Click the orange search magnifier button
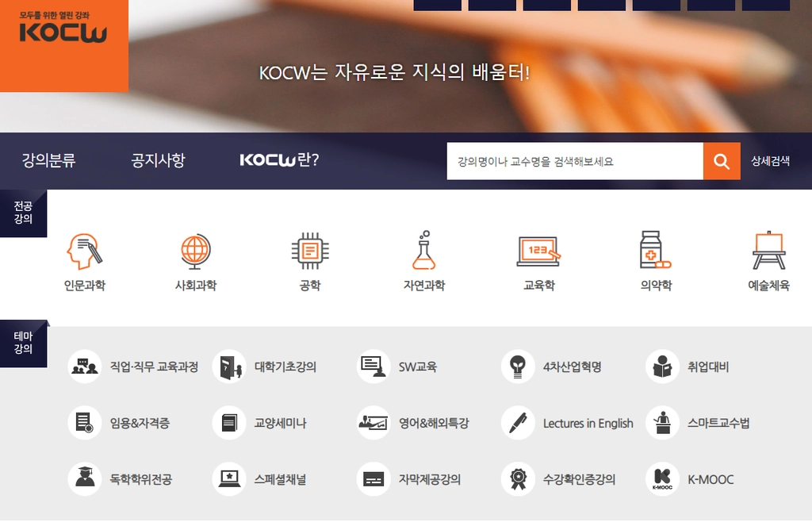Image resolution: width=812 pixels, height=526 pixels. click(x=722, y=161)
